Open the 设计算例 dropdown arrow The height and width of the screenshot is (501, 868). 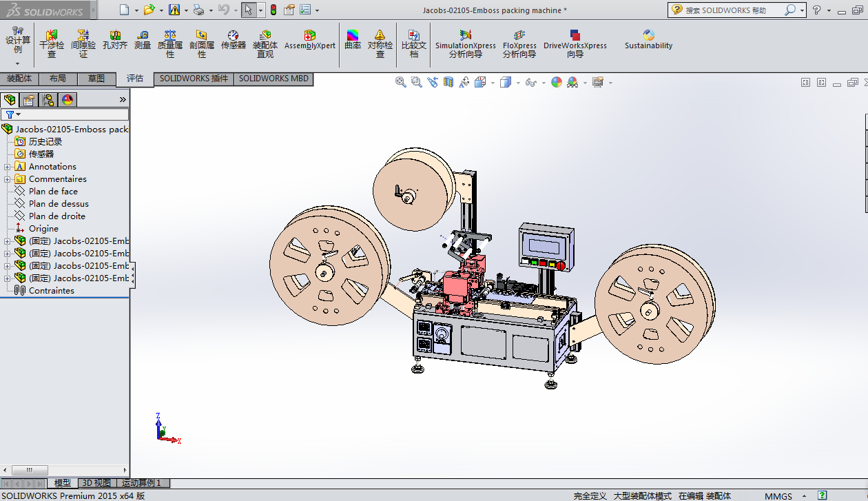18,63
